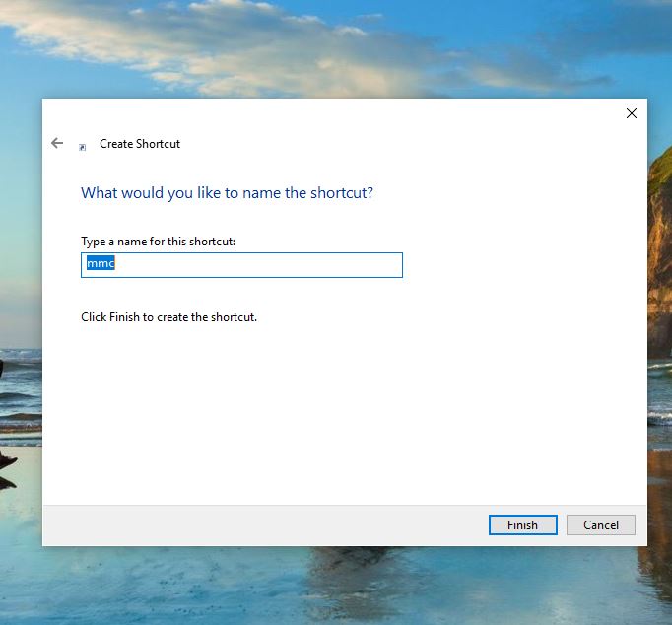Cancel the shortcut creation
Viewport: 672px width, 625px height.
coord(600,524)
